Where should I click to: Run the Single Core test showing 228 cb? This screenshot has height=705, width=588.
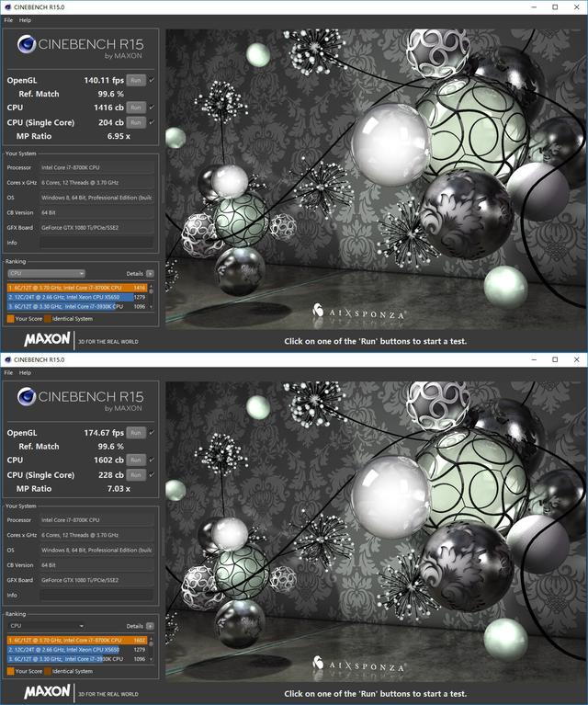[x=136, y=475]
